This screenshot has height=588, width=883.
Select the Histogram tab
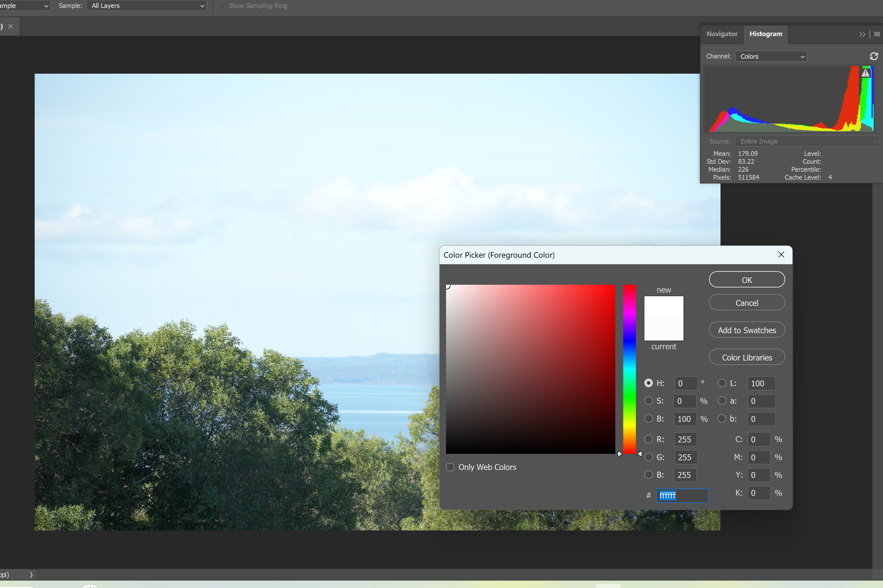[x=765, y=34]
